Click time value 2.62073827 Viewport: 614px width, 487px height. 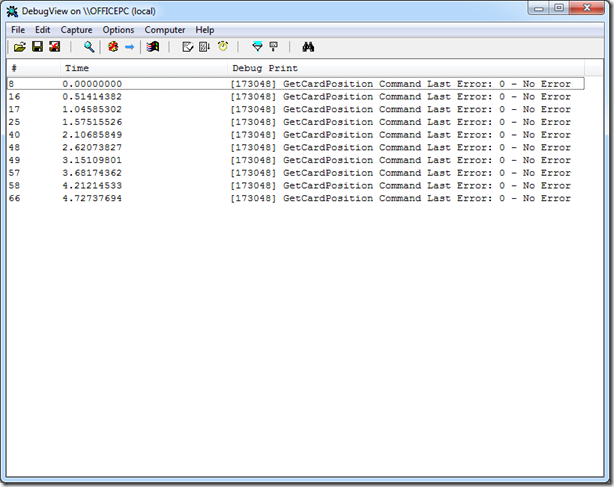92,147
